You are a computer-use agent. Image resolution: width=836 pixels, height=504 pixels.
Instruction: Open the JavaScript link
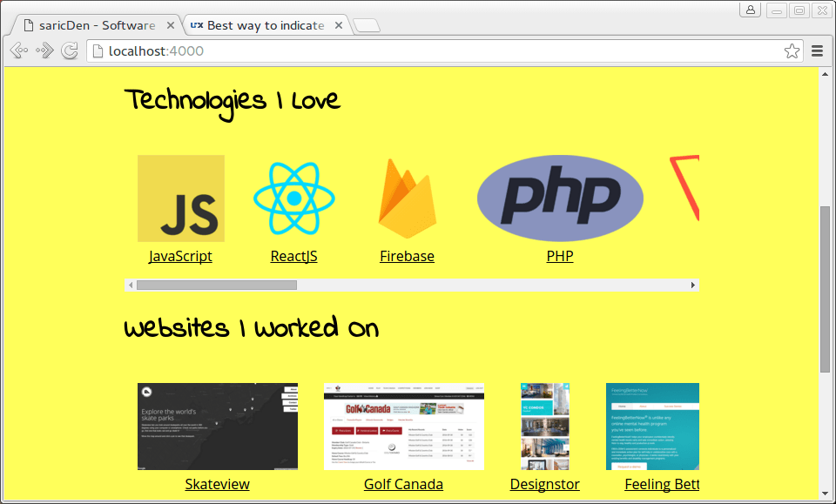point(181,256)
